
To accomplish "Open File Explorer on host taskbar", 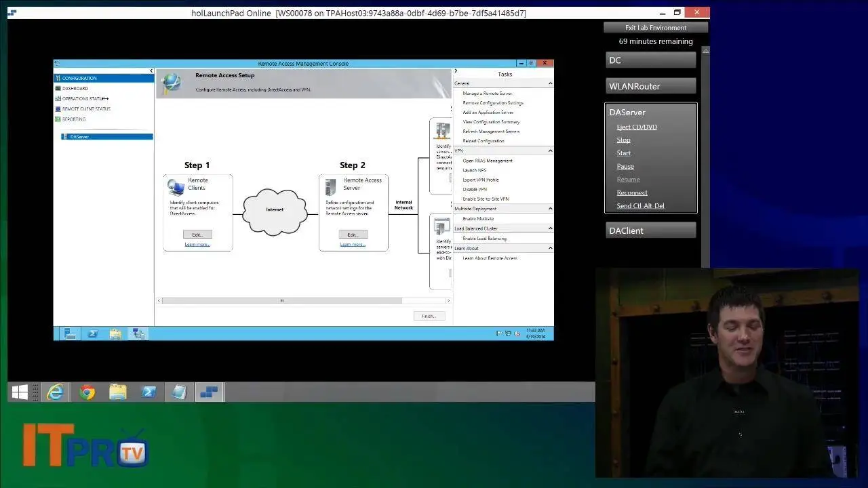I will click(118, 392).
